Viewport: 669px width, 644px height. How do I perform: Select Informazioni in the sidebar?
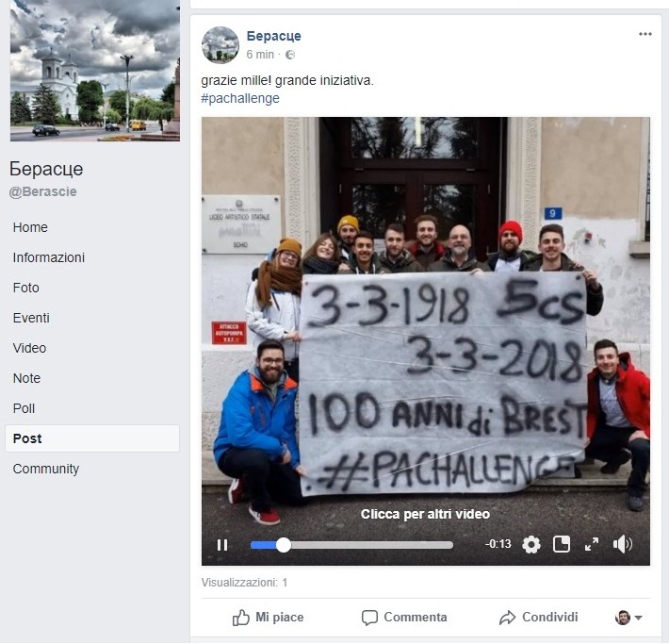point(49,258)
